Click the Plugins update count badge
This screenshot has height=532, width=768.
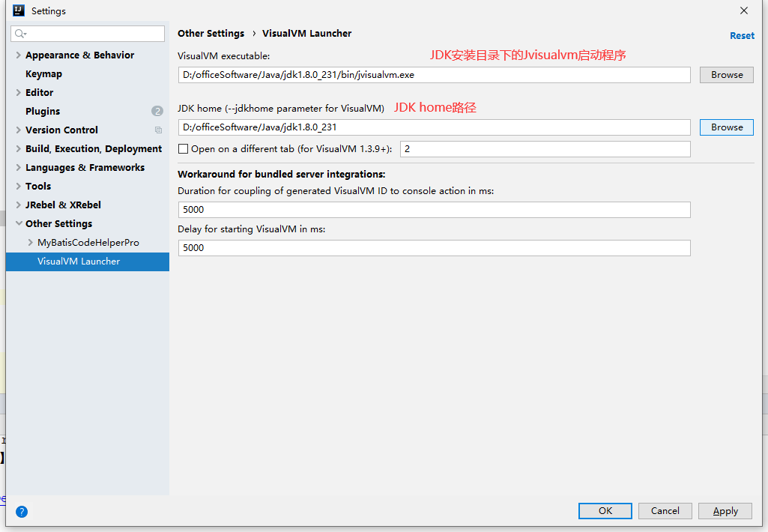click(157, 111)
